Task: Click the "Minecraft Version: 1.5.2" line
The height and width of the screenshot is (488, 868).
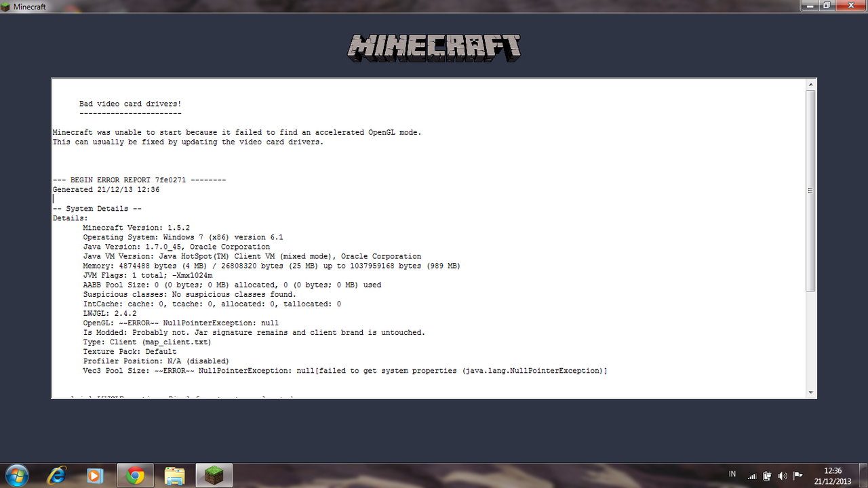Action: 136,228
